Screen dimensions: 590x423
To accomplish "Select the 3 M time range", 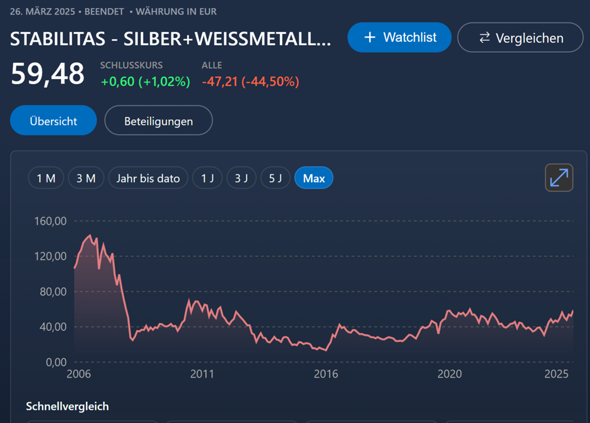I will pos(86,178).
